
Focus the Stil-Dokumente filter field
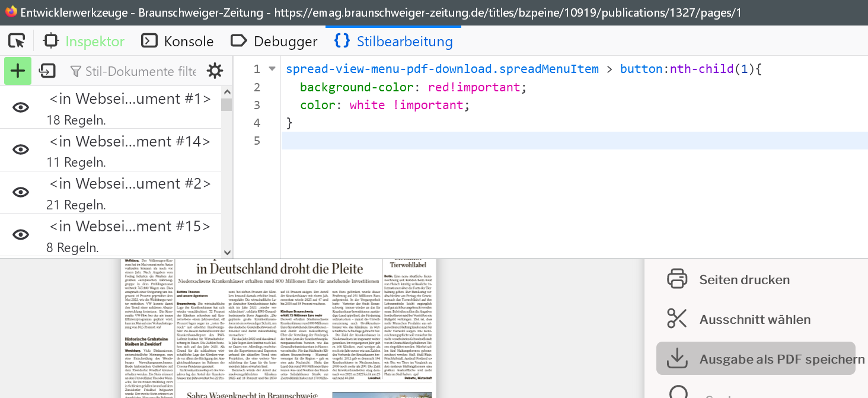click(x=133, y=72)
